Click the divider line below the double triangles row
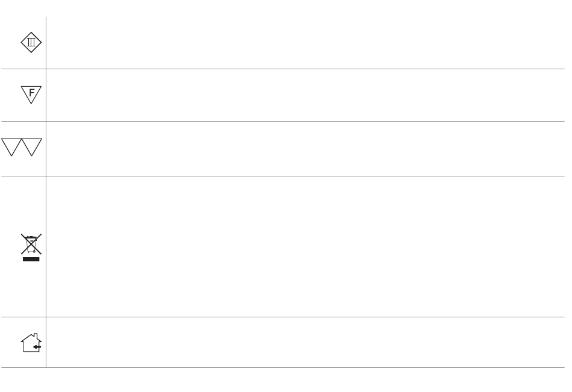The height and width of the screenshot is (392, 572). click(x=301, y=176)
